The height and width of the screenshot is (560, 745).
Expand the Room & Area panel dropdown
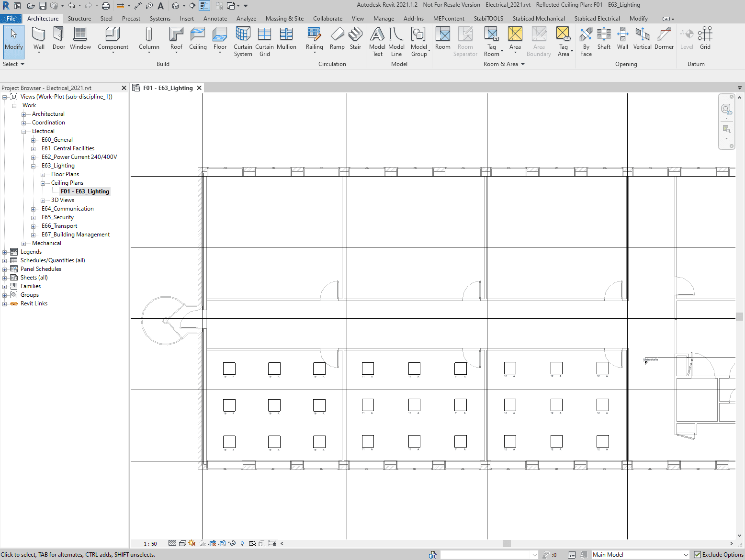pos(523,64)
